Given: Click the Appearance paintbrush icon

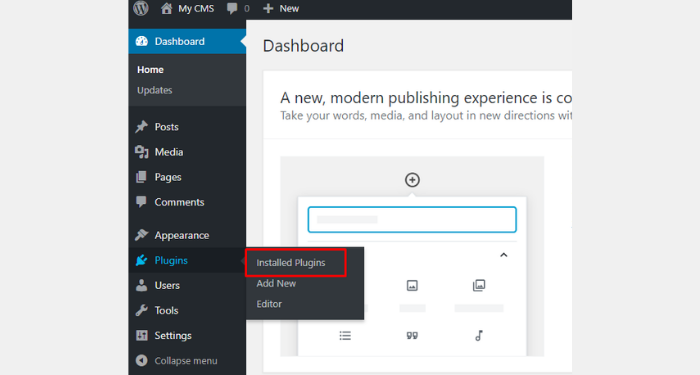Looking at the screenshot, I should 142,234.
